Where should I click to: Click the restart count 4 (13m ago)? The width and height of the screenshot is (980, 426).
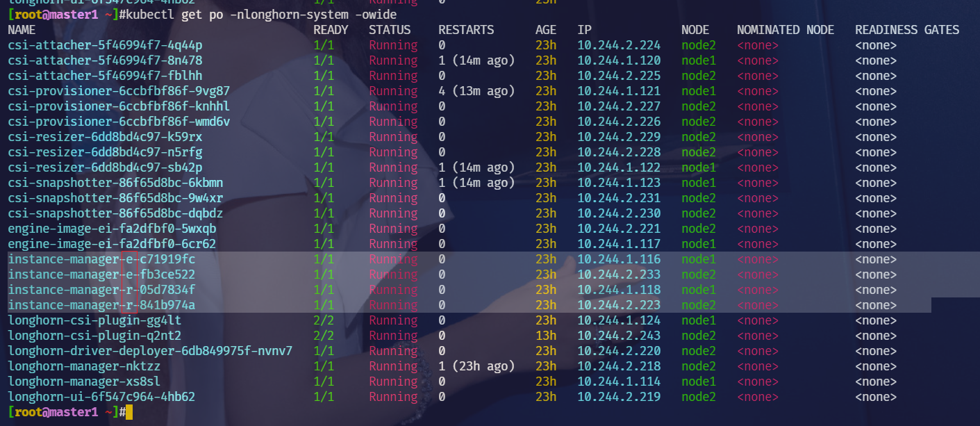[x=476, y=91]
